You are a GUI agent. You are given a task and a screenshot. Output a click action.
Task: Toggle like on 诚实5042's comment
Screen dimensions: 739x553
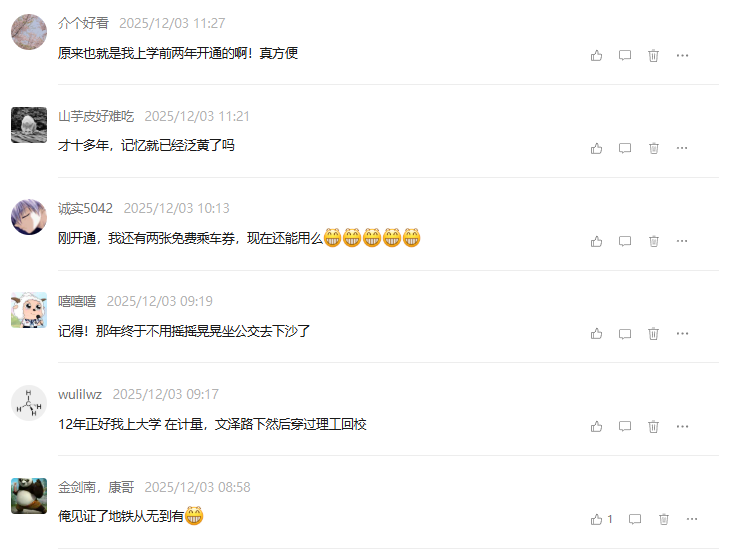596,241
